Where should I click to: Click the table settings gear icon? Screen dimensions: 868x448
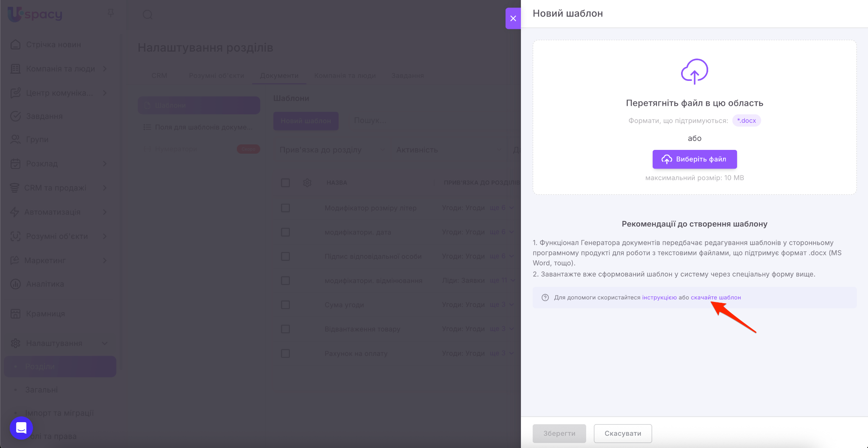(307, 183)
